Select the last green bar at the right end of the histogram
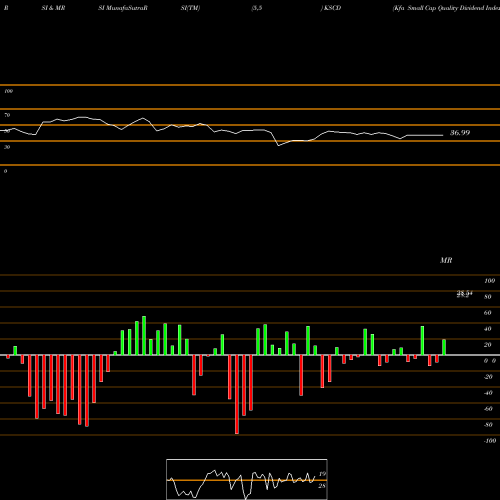This screenshot has height=500, width=500. point(444,347)
